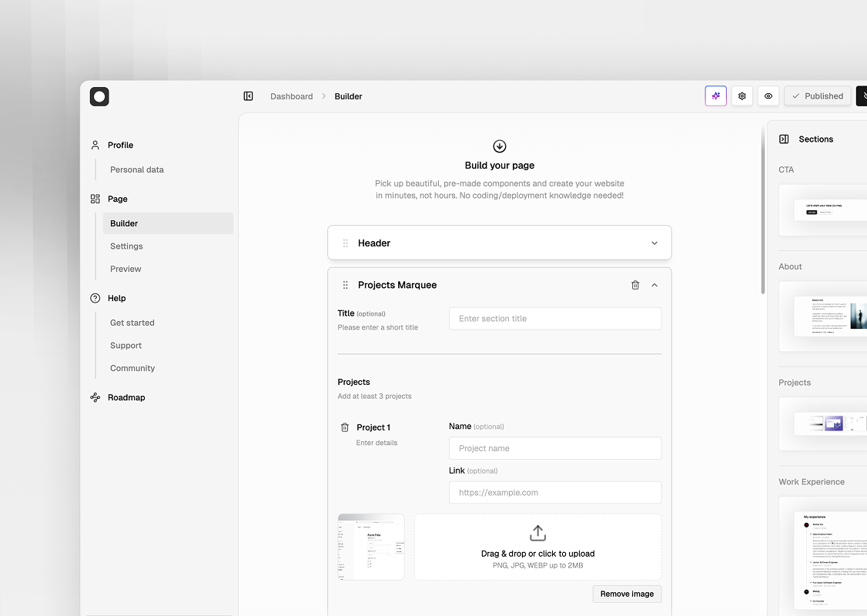The height and width of the screenshot is (616, 867).
Task: Click the upload arrow icon
Action: pyautogui.click(x=538, y=533)
